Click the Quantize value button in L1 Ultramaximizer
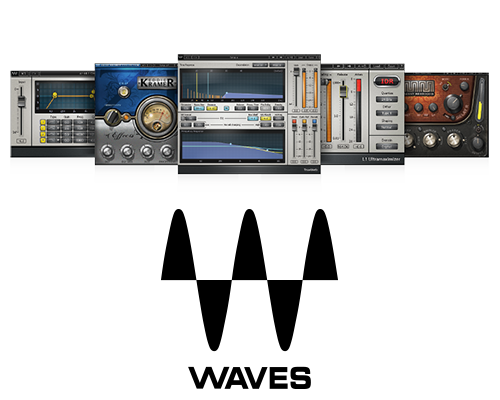 click(x=387, y=99)
